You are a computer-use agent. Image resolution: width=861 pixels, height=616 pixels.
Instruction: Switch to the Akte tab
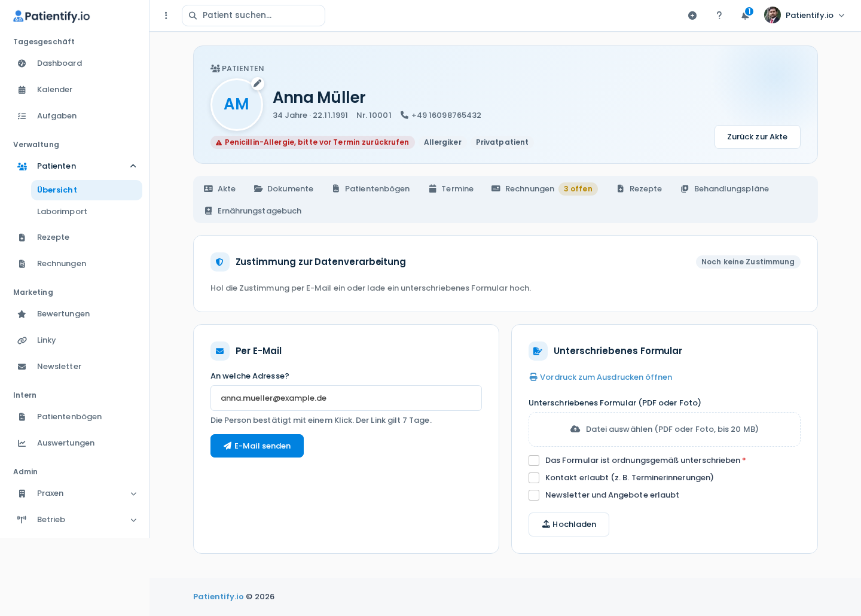click(220, 189)
